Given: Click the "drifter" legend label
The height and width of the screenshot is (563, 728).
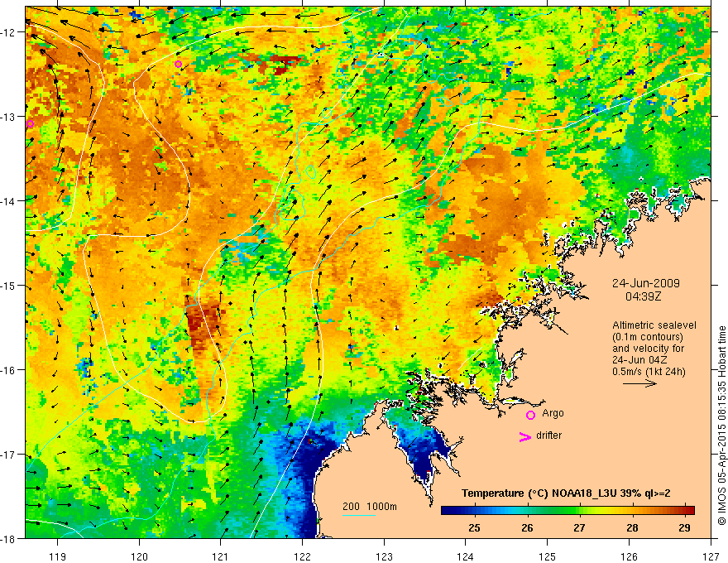Looking at the screenshot, I should click(548, 435).
